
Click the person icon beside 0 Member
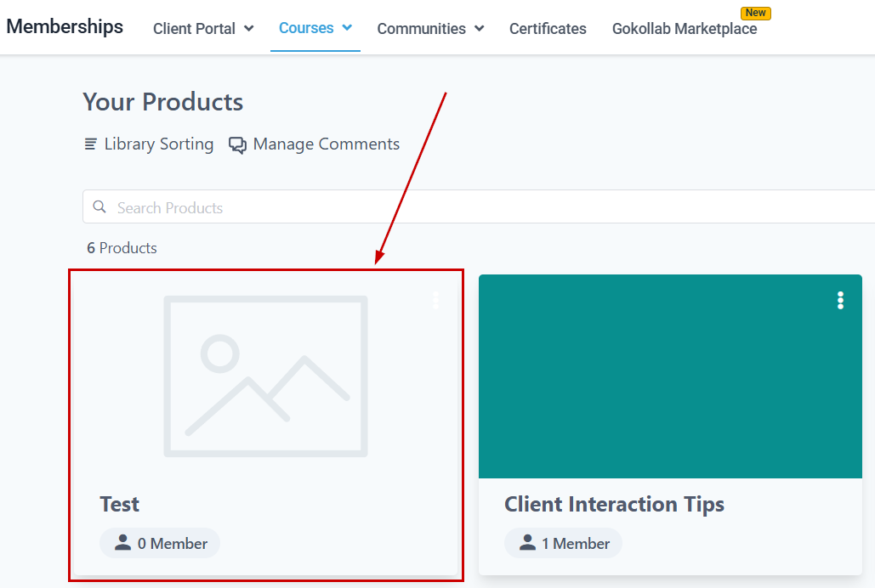123,543
